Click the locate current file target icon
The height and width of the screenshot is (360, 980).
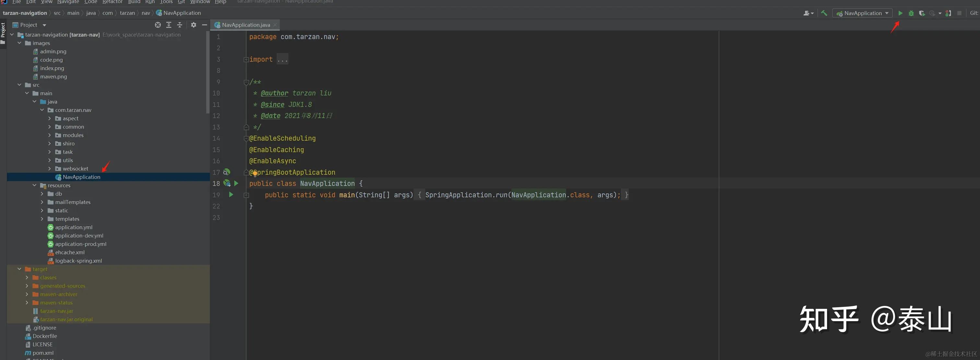point(158,25)
